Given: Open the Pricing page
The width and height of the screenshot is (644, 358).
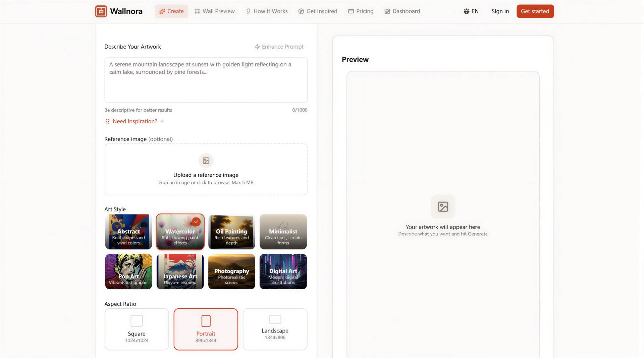Looking at the screenshot, I should [361, 11].
